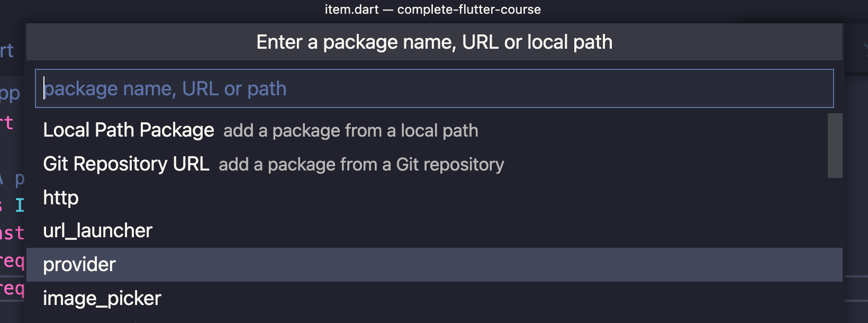This screenshot has width=868, height=323.
Task: Click the suggestions list scrollbar thumb
Action: [x=835, y=146]
